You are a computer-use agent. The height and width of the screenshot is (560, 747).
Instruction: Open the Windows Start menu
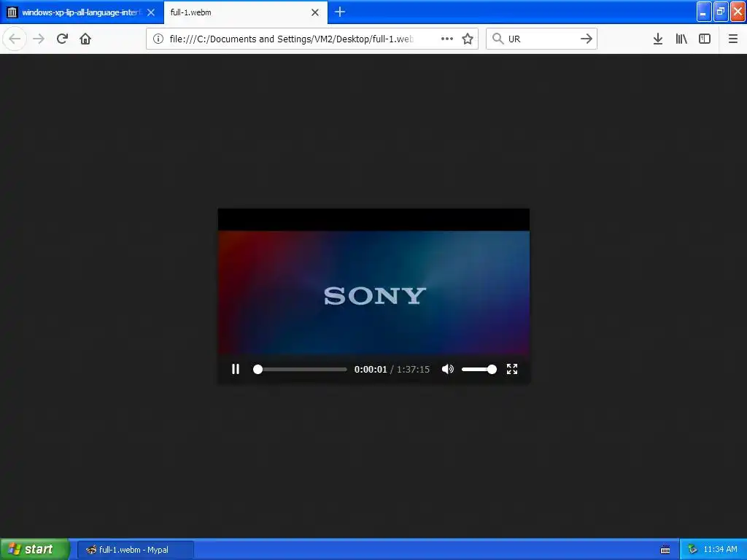coord(35,549)
